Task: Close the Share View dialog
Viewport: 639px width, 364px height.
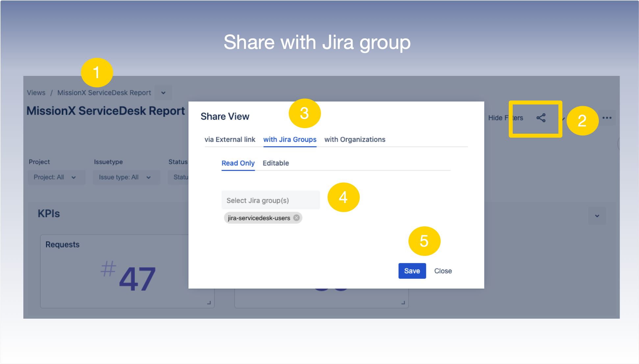Action: tap(443, 271)
